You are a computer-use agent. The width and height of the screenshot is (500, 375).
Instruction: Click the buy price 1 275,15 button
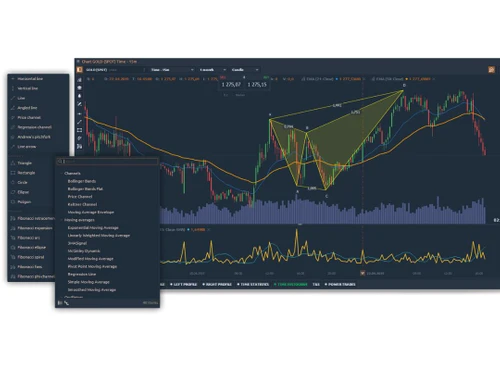257,85
